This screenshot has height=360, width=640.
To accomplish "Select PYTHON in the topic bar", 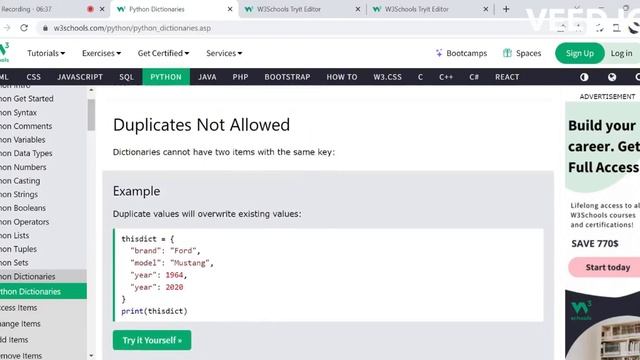I will 166,77.
